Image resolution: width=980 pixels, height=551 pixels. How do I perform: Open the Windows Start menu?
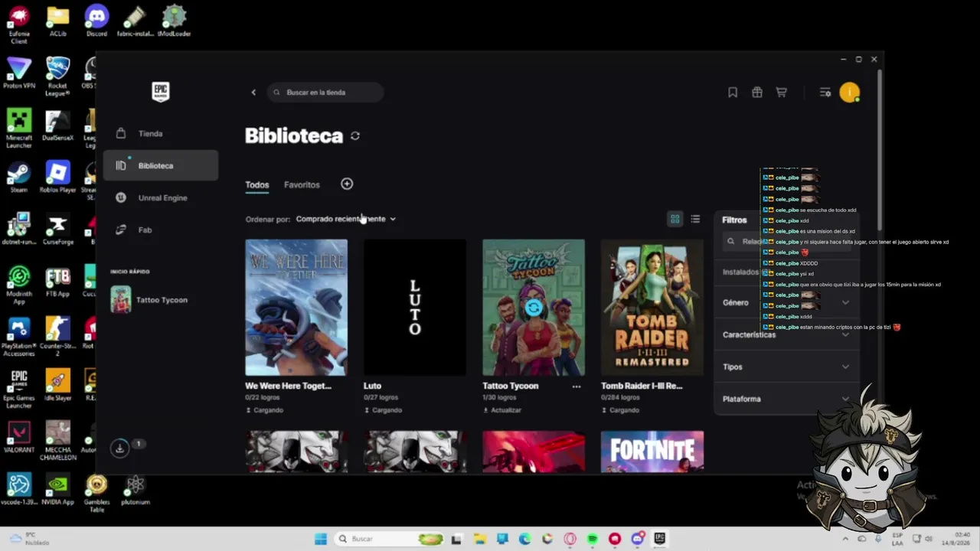point(321,539)
